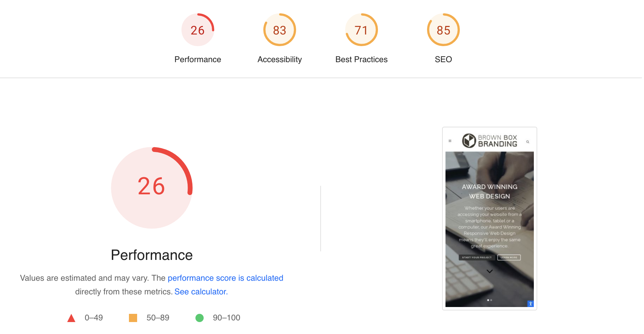
Task: Jump to the Accessibility score gauge 83
Action: (279, 30)
